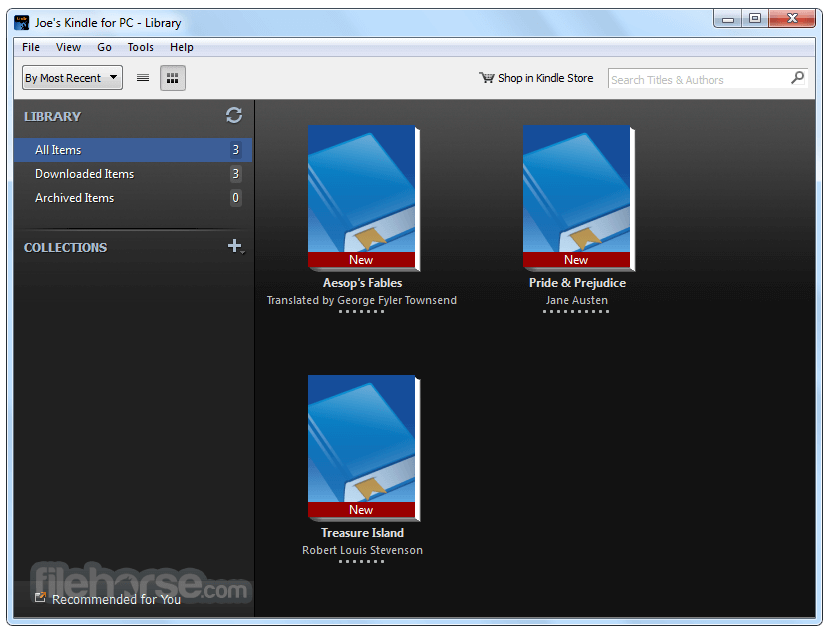The height and width of the screenshot is (634, 832).
Task: Click the Kindle app icon in title bar
Action: point(22,23)
